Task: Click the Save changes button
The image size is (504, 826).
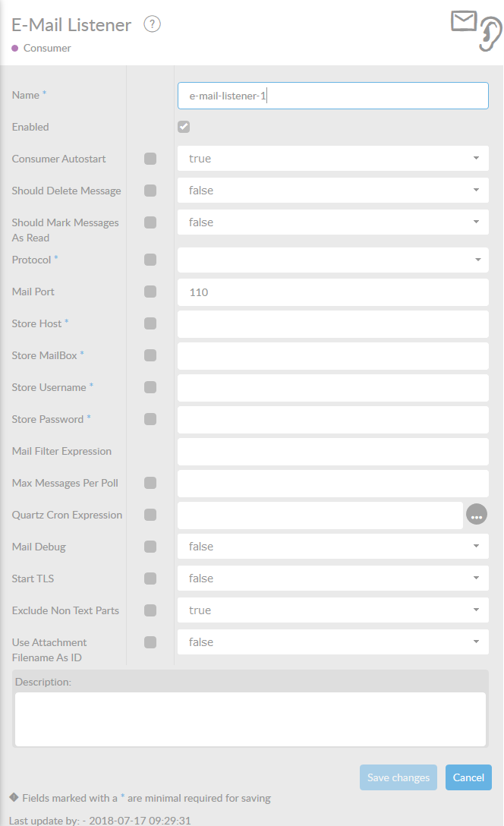Action: click(x=398, y=777)
